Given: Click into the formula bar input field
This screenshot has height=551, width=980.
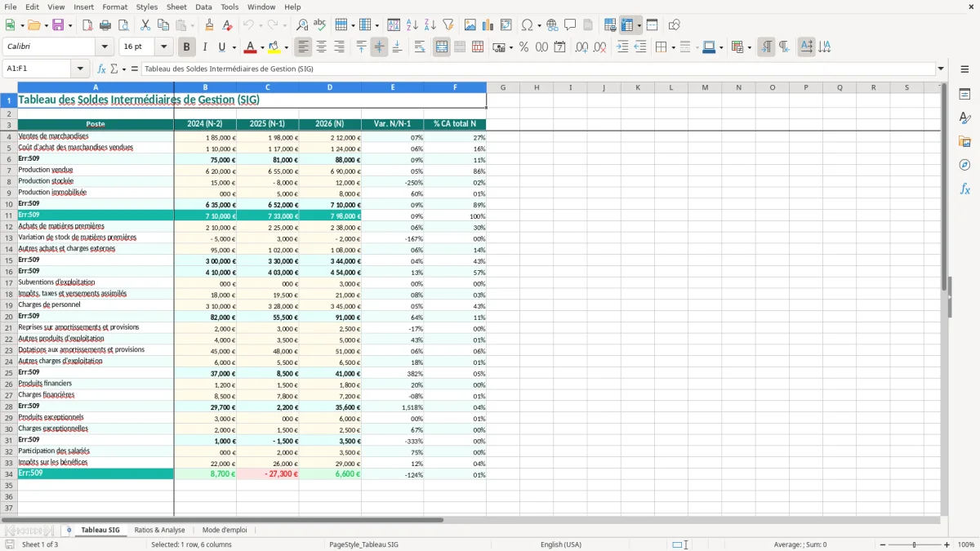Looking at the screenshot, I should pyautogui.click(x=537, y=69).
